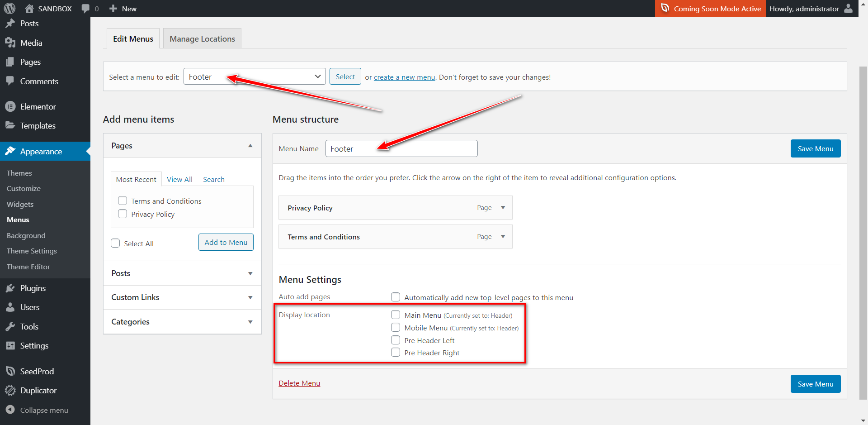Collapse the Pages accordion panel
The width and height of the screenshot is (868, 425).
coord(250,146)
